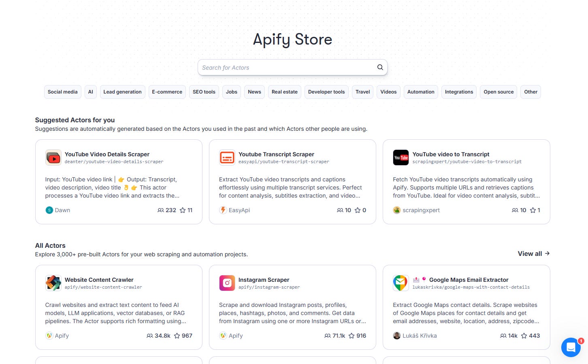588x364 pixels.
Task: Open Instagram Scraper title
Action: (x=264, y=280)
